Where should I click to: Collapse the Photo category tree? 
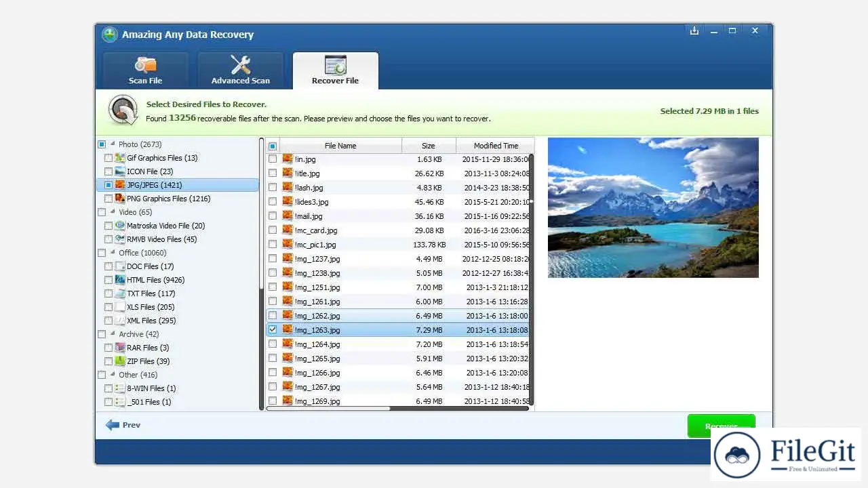click(113, 144)
